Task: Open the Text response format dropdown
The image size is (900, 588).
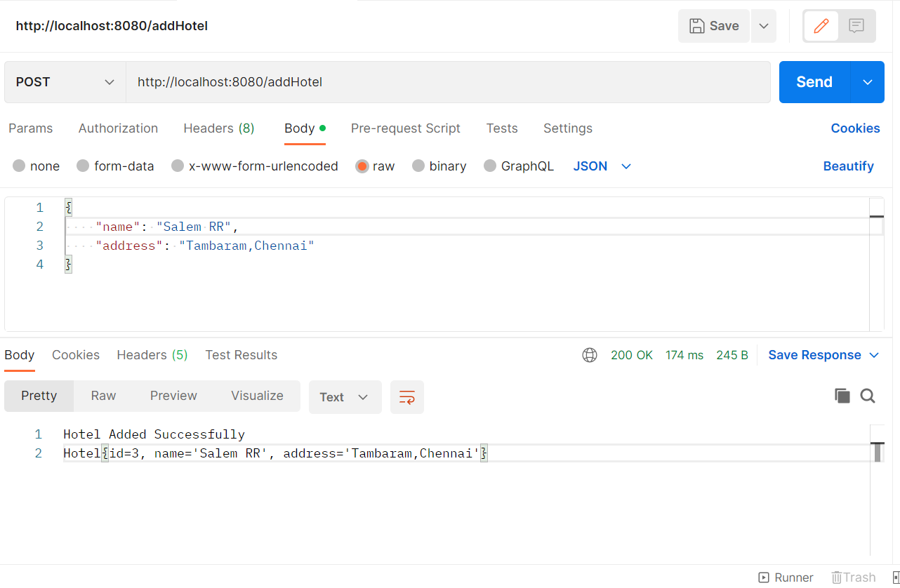Action: point(345,396)
